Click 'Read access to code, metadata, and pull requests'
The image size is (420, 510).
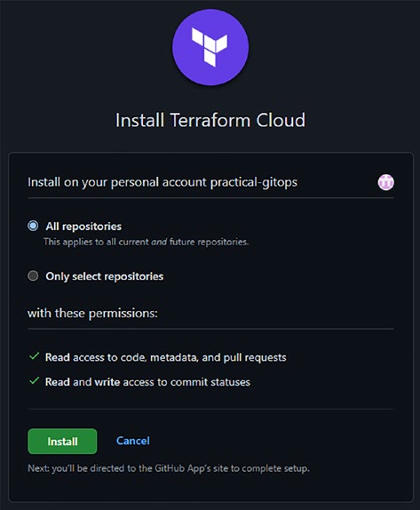coord(166,357)
